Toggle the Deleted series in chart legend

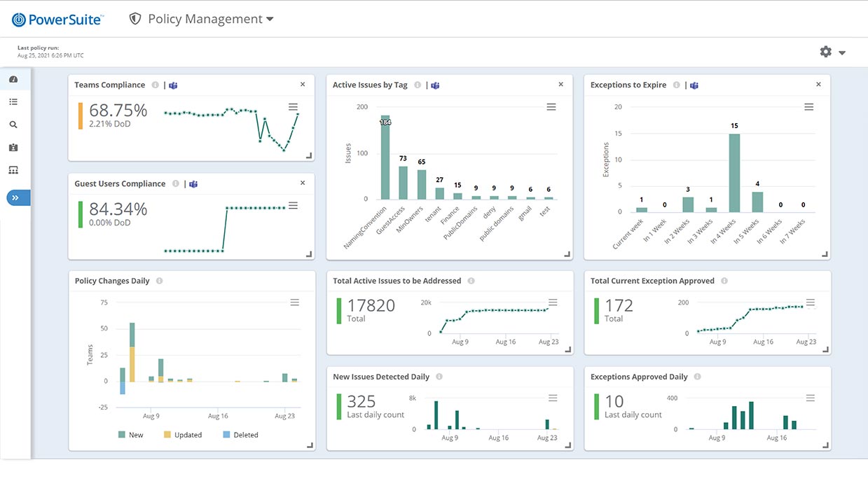click(x=240, y=435)
